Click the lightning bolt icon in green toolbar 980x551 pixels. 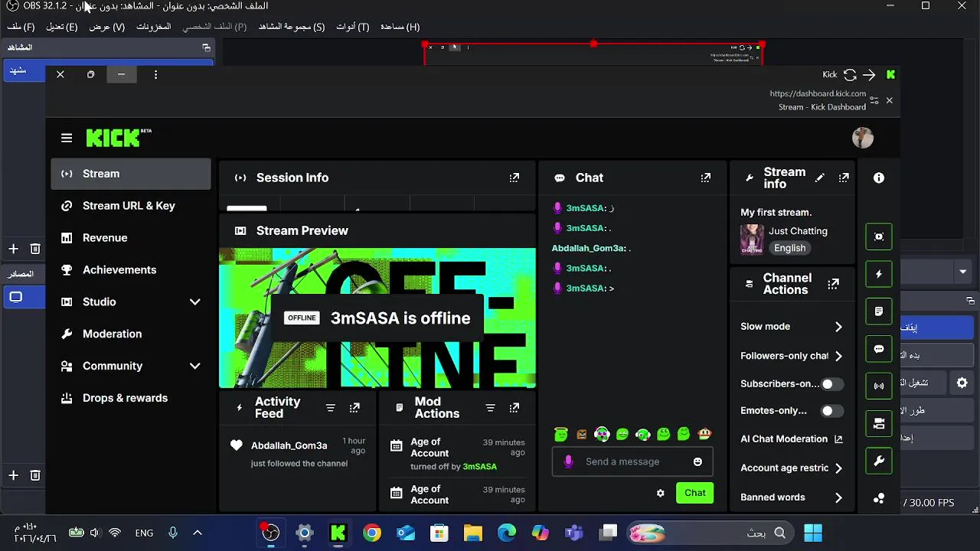[x=879, y=274]
